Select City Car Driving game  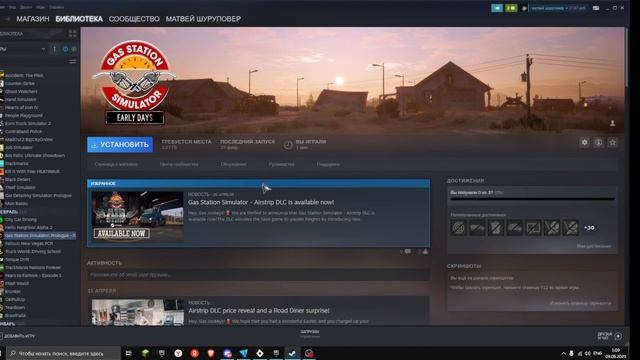(20, 220)
